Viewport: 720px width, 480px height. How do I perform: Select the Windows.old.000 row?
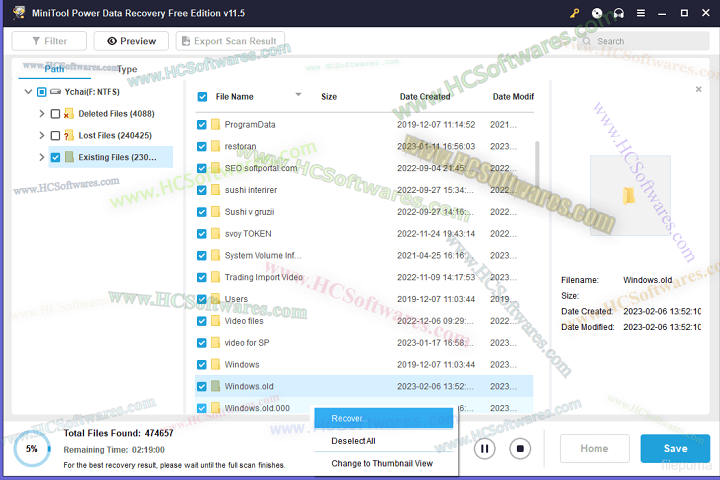point(364,408)
